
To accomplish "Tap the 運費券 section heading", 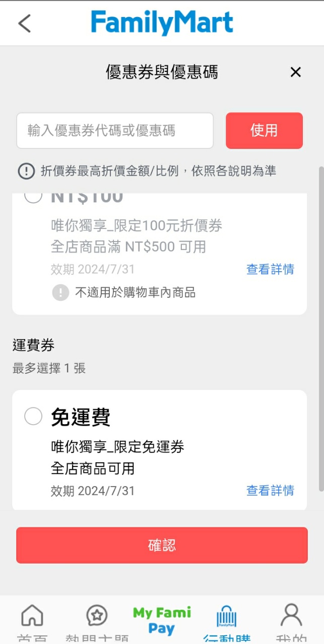I will pos(33,345).
